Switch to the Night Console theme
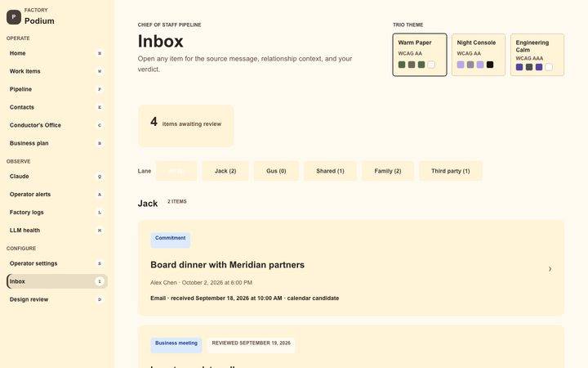588x368 pixels. 479,55
